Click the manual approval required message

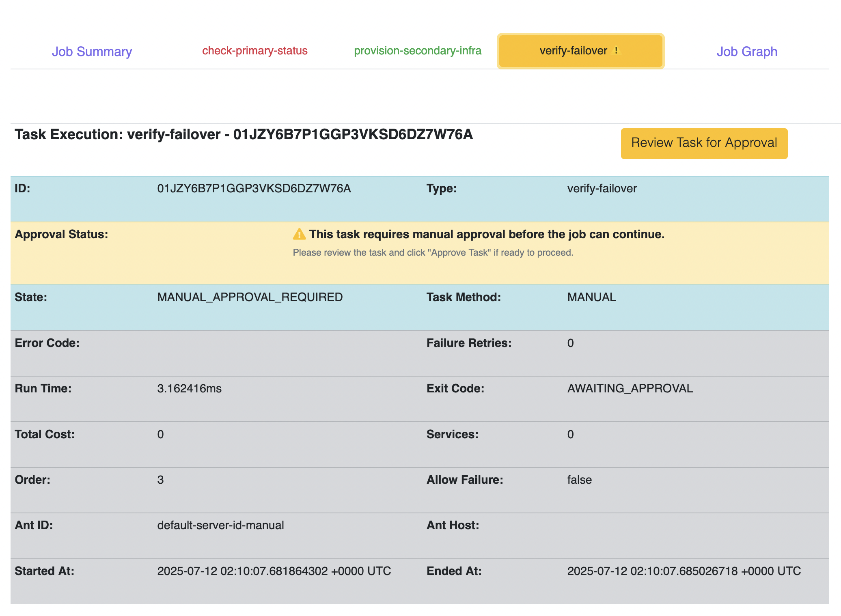486,235
